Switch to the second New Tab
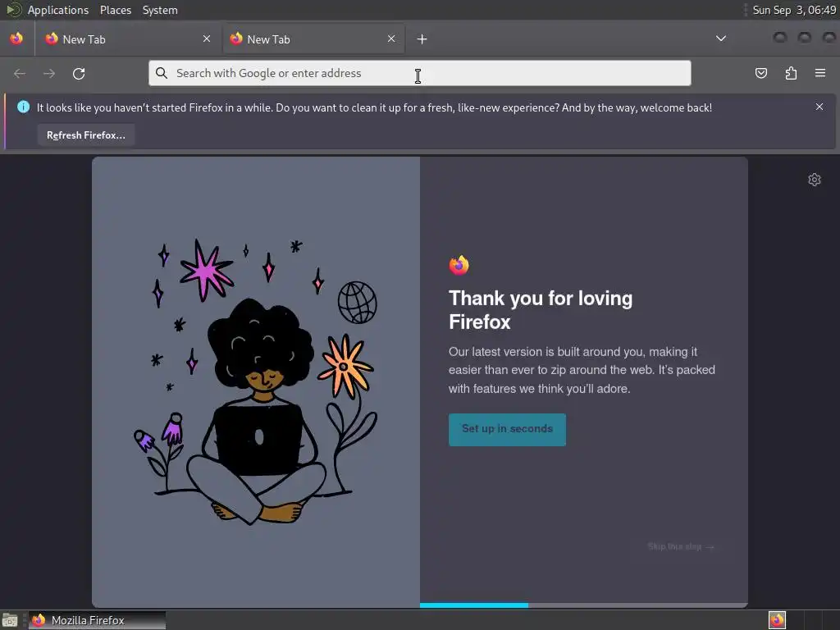The image size is (840, 630). (313, 39)
